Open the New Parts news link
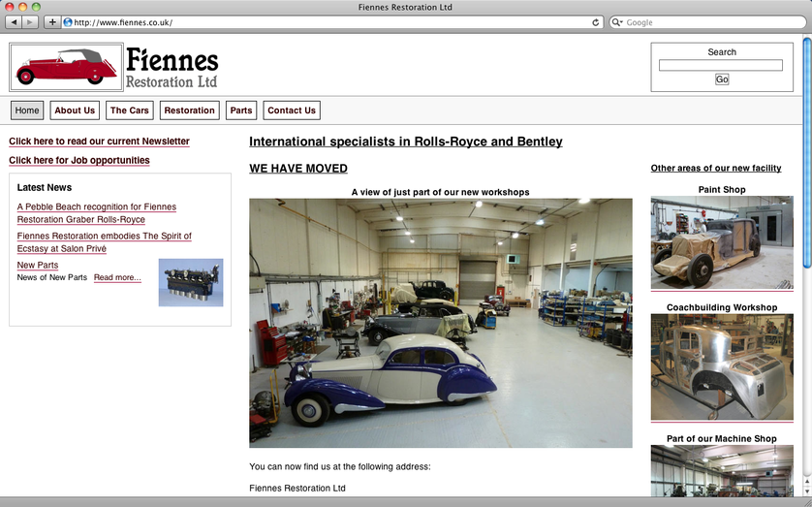The height and width of the screenshot is (507, 812). point(37,266)
